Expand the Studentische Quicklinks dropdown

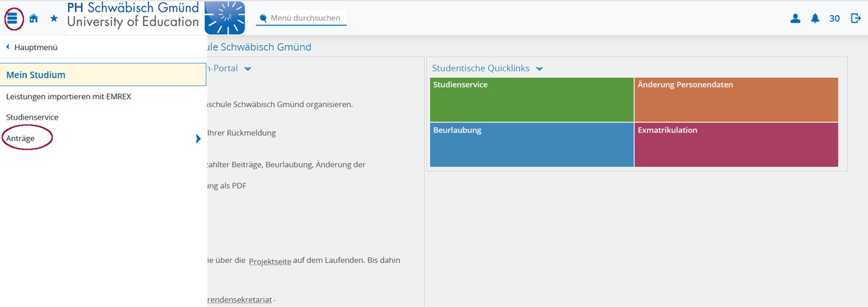click(539, 69)
